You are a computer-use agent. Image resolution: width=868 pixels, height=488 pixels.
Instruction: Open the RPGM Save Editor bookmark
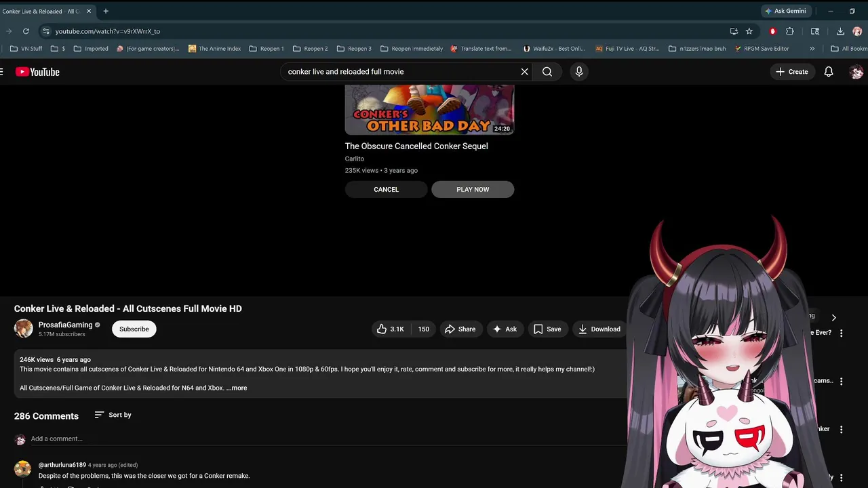click(762, 49)
